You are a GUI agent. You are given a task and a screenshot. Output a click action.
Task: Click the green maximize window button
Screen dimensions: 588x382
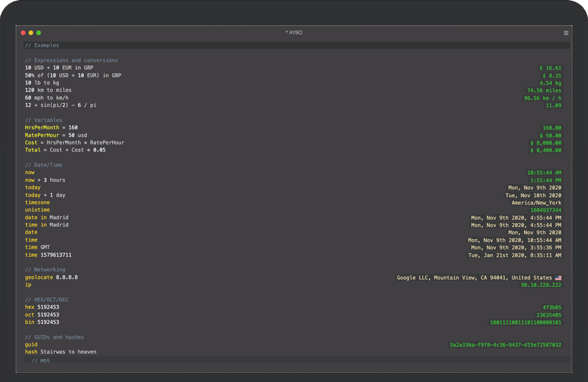(39, 33)
